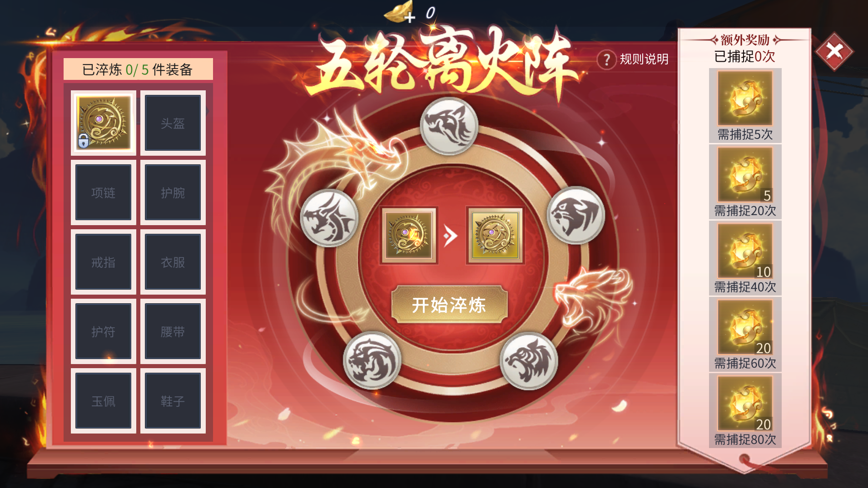Viewport: 868px width, 488px height.
Task: Click the 需捕捉40次 reward icon
Action: click(745, 251)
